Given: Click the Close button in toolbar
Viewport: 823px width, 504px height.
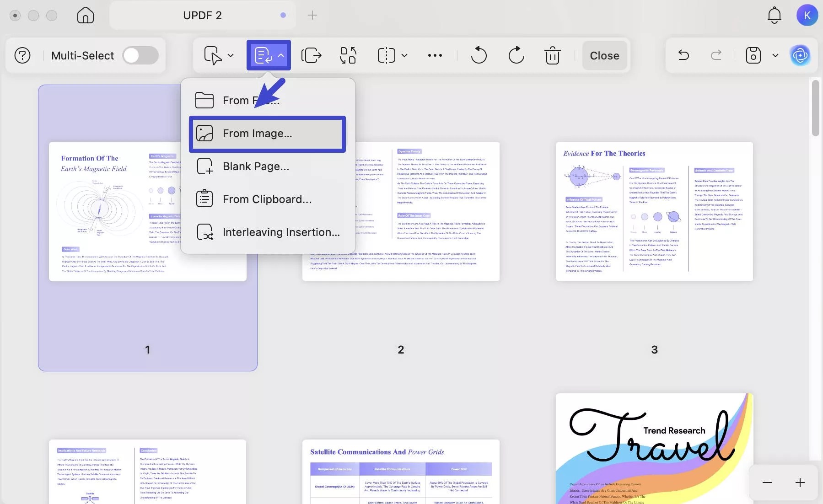Looking at the screenshot, I should pyautogui.click(x=604, y=55).
